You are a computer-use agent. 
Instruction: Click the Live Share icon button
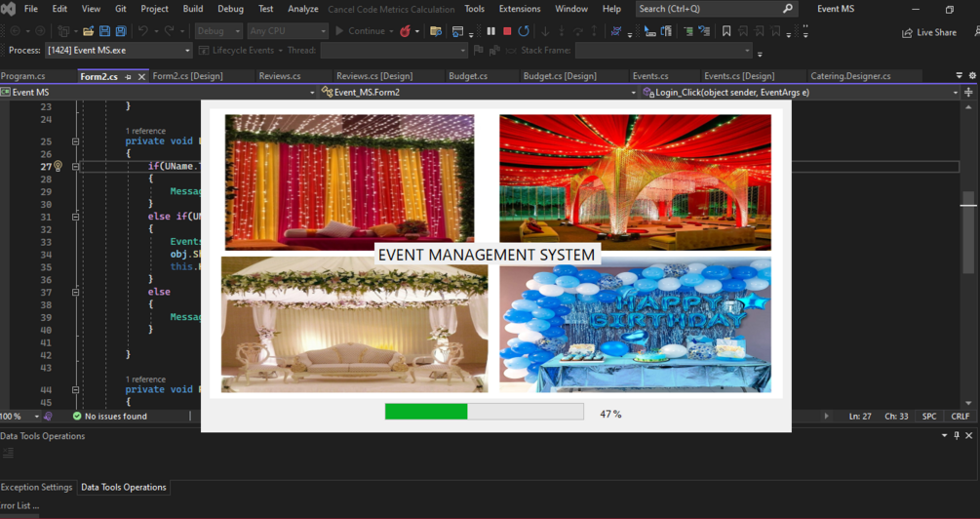tap(929, 32)
